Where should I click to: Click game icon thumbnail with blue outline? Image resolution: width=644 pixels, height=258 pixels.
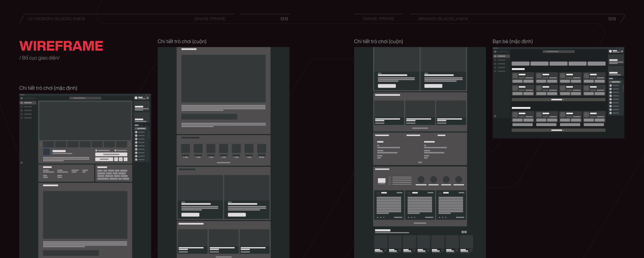point(46,152)
